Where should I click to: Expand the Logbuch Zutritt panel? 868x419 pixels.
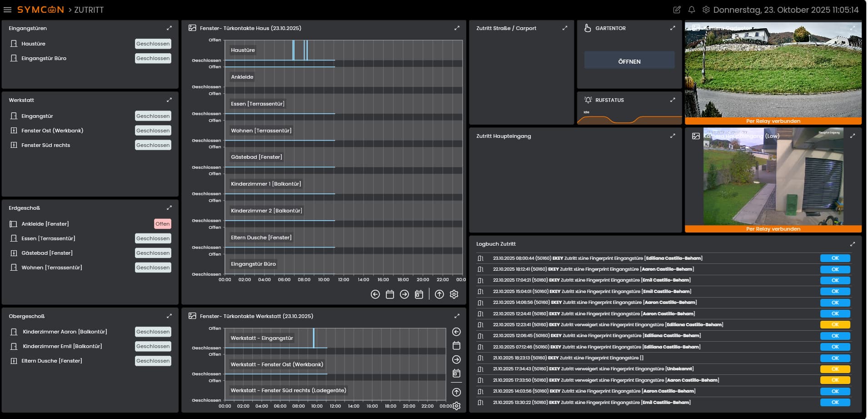[852, 244]
